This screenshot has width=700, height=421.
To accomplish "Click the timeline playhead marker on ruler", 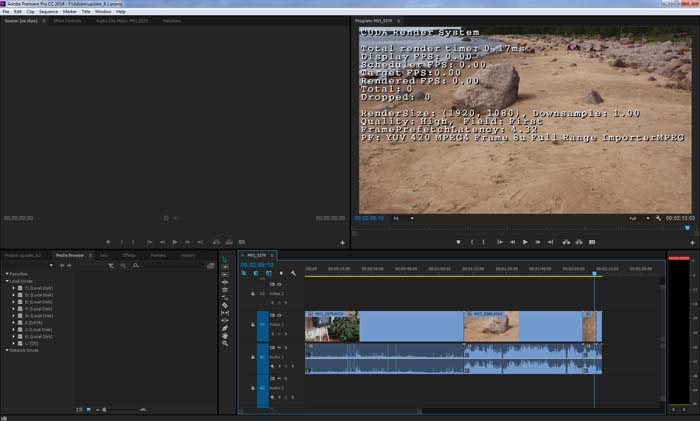I will click(594, 273).
